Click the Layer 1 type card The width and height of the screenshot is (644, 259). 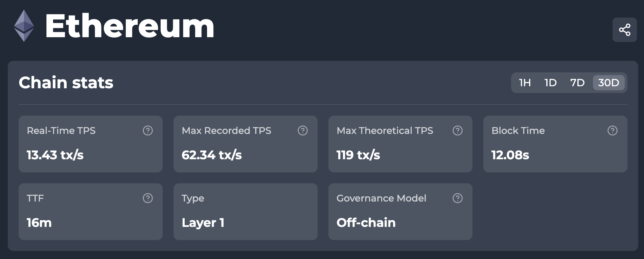click(x=245, y=212)
